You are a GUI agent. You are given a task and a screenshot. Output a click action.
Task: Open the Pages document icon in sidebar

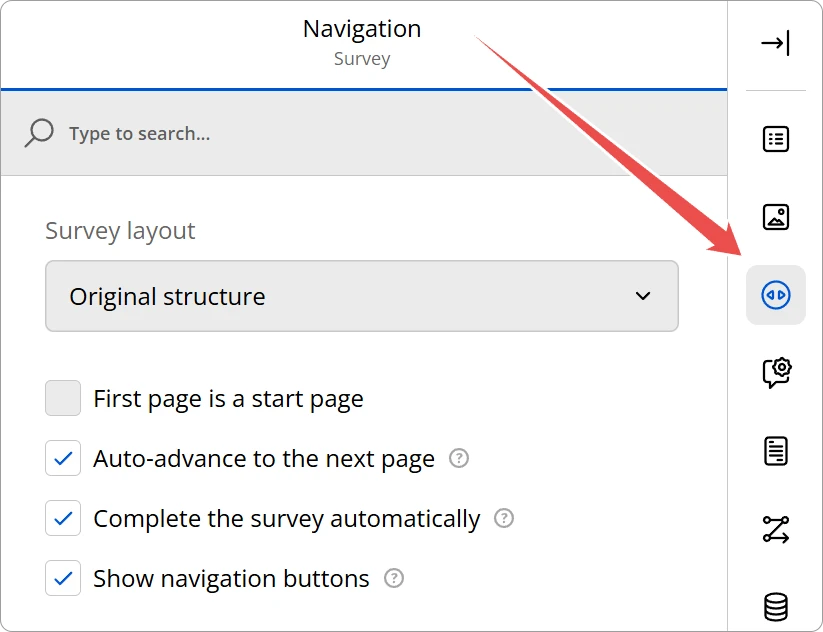pos(775,451)
